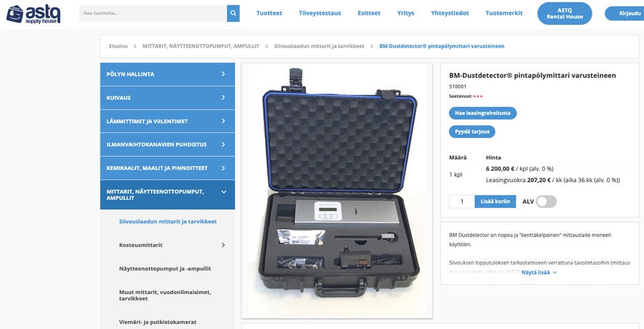Open Mittarit, näytteenottopumput, ampullit breadcrumb

click(201, 46)
